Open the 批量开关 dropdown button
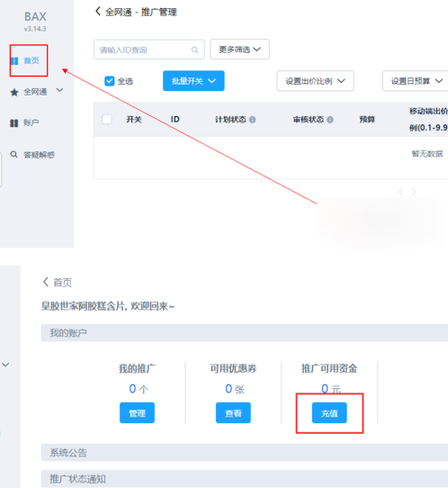The image size is (448, 488). coord(193,81)
